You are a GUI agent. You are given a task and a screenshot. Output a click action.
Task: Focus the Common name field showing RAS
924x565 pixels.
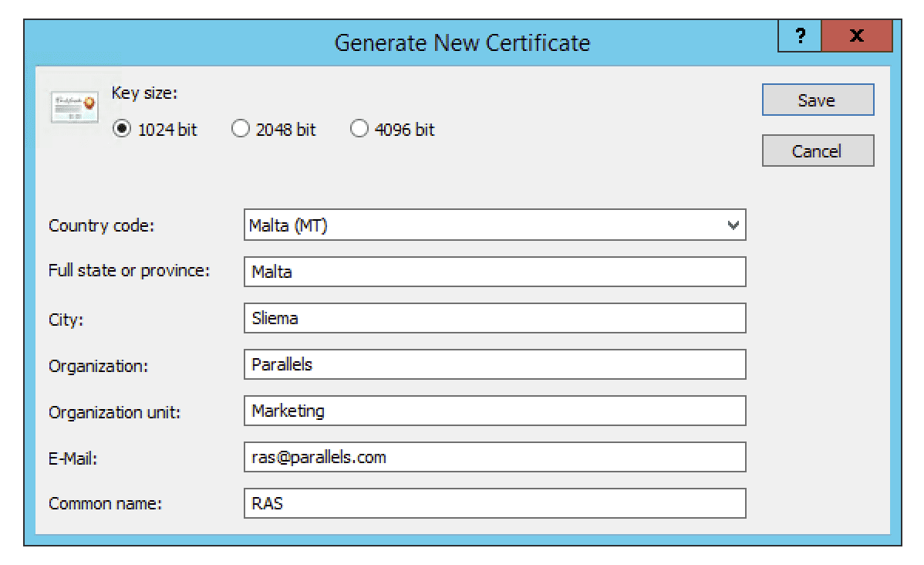tap(494, 503)
